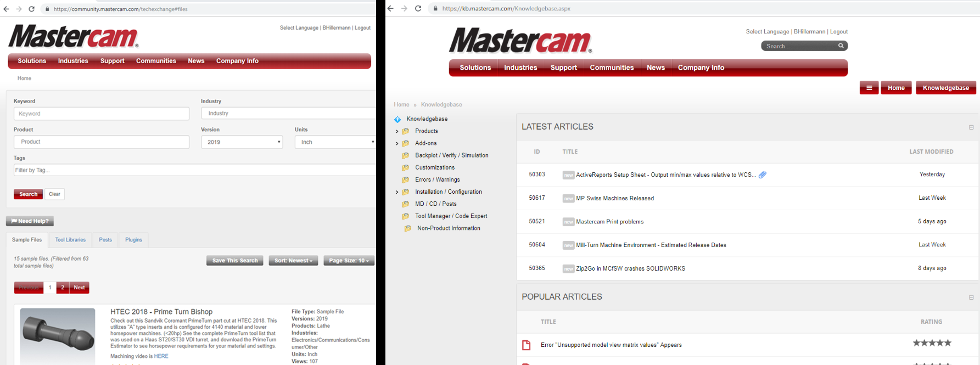Switch to the Tool Libraries tab
The height and width of the screenshot is (365, 980).
click(70, 240)
